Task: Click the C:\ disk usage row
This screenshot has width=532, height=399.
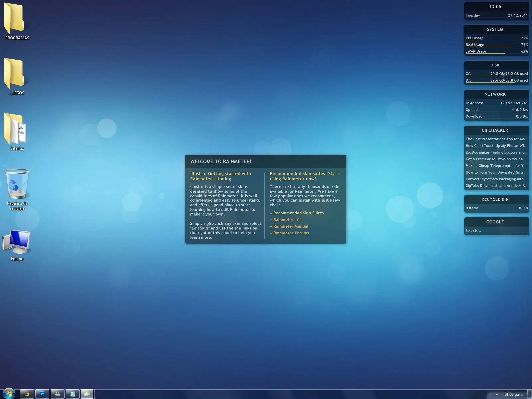Action: [496, 74]
